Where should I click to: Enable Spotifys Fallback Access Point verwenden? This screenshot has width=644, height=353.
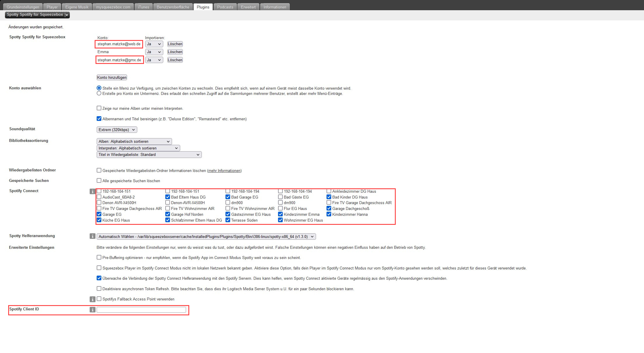point(99,299)
